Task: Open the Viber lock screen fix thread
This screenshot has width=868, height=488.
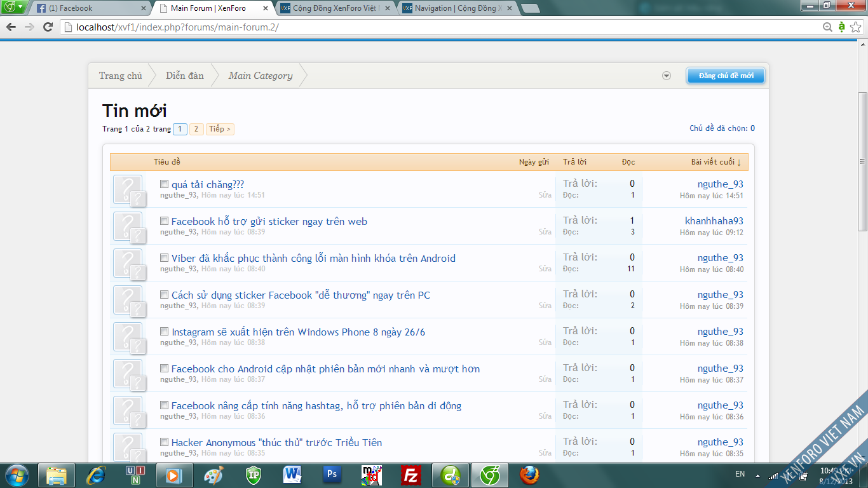Action: pos(313,259)
